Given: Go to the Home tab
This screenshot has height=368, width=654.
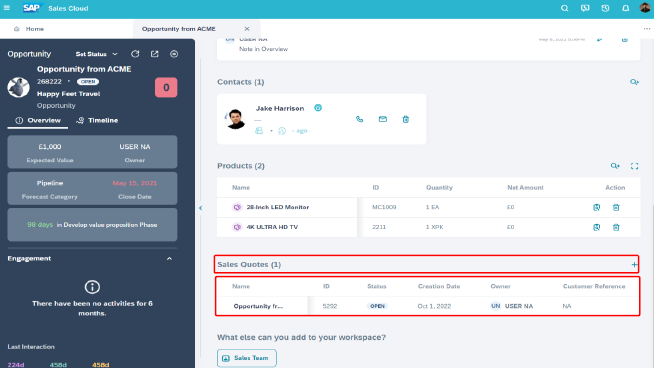Looking at the screenshot, I should [x=29, y=29].
